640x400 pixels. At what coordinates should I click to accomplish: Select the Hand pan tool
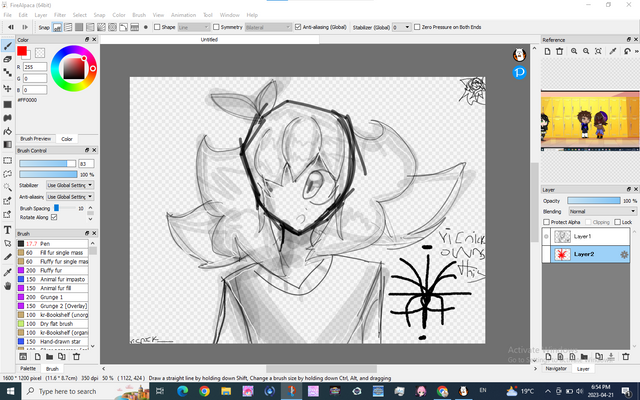pos(7,286)
